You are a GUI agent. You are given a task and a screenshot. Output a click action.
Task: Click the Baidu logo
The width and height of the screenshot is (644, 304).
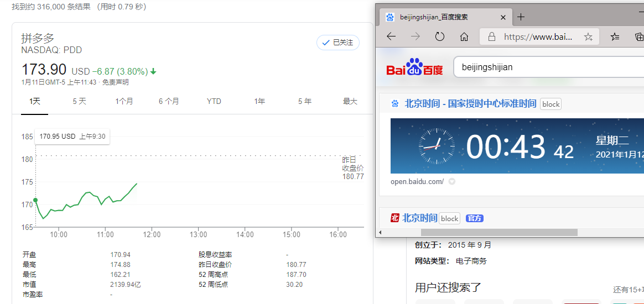click(414, 67)
